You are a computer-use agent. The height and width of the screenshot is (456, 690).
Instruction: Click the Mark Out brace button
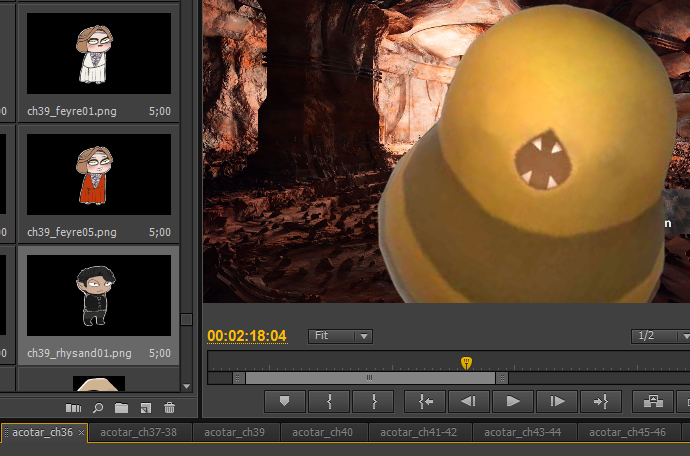[374, 401]
